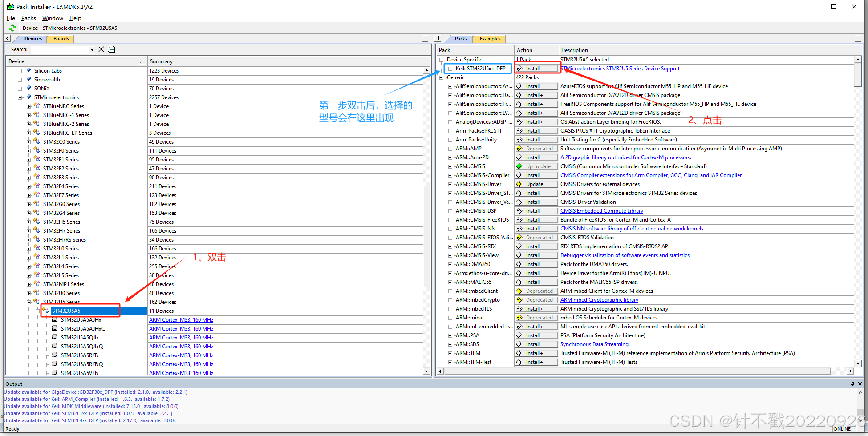The width and height of the screenshot is (868, 436).
Task: Click the '2257 Devices' summary cell
Action: pos(164,97)
